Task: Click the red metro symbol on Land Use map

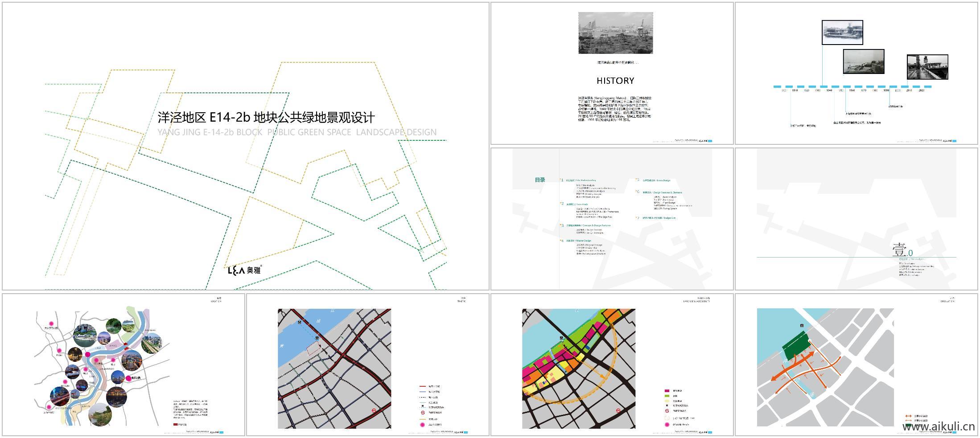Action: (619, 410)
